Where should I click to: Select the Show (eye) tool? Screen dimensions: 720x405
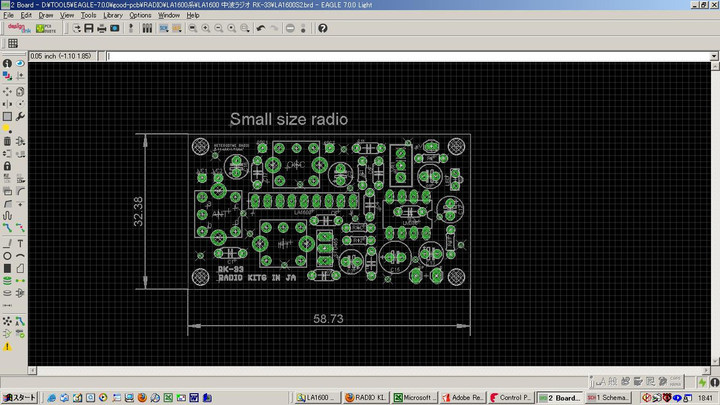point(21,64)
